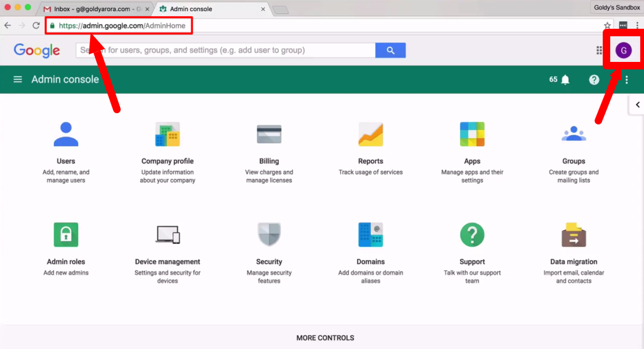Go back in browser history
The image size is (644, 349).
point(8,26)
